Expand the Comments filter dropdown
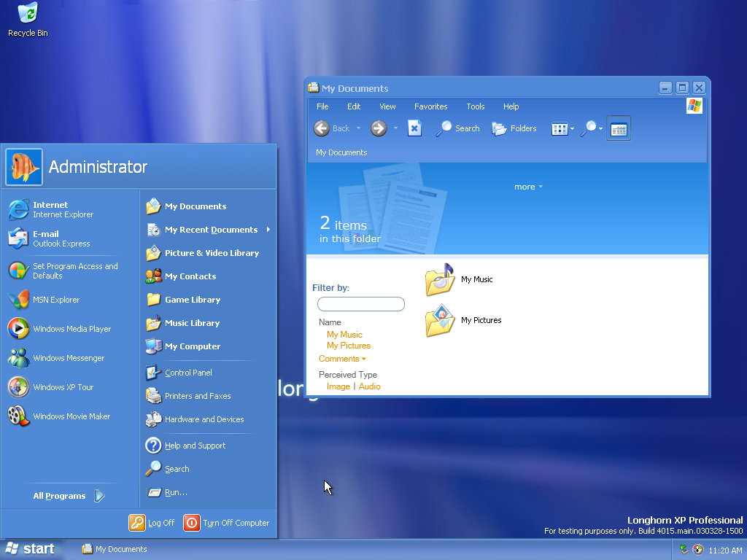This screenshot has width=747, height=560. pyautogui.click(x=342, y=359)
